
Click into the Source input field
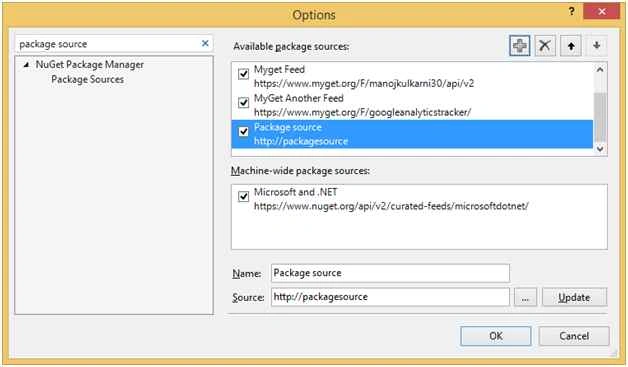coord(390,297)
